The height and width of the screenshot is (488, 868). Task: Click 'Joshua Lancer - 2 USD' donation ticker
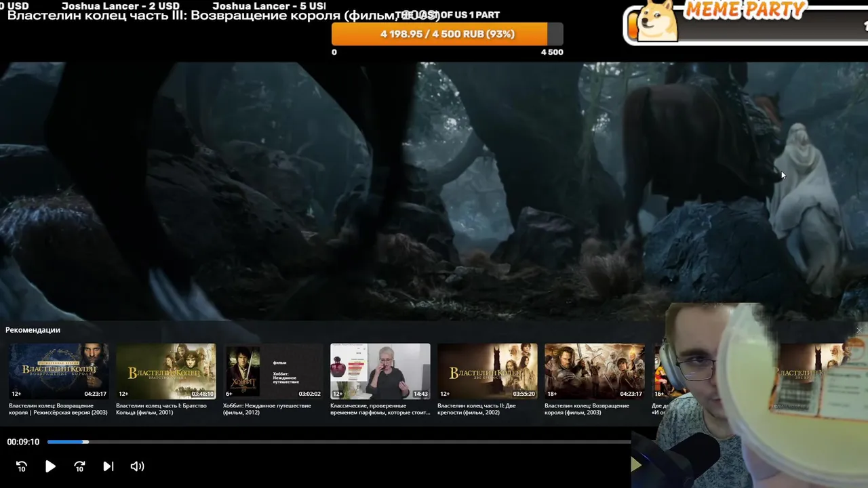[x=121, y=5]
